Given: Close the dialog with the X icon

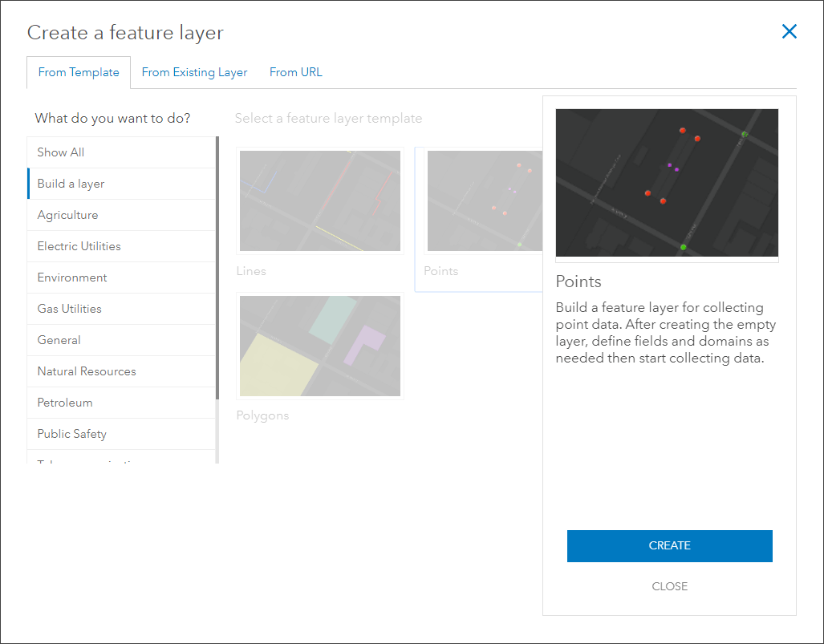Looking at the screenshot, I should [789, 32].
